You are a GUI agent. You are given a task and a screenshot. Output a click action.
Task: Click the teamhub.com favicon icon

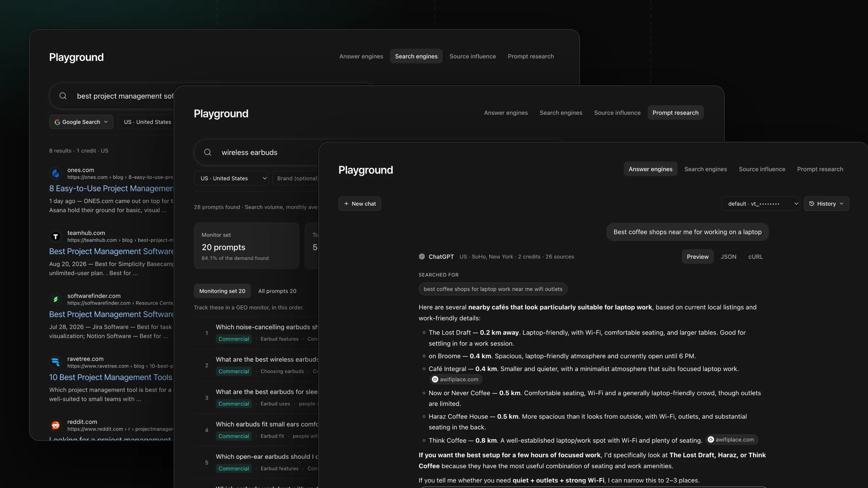pyautogui.click(x=55, y=236)
